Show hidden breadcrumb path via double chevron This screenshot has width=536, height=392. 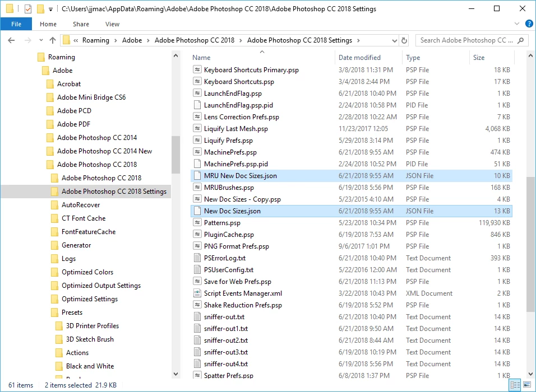[x=76, y=40]
